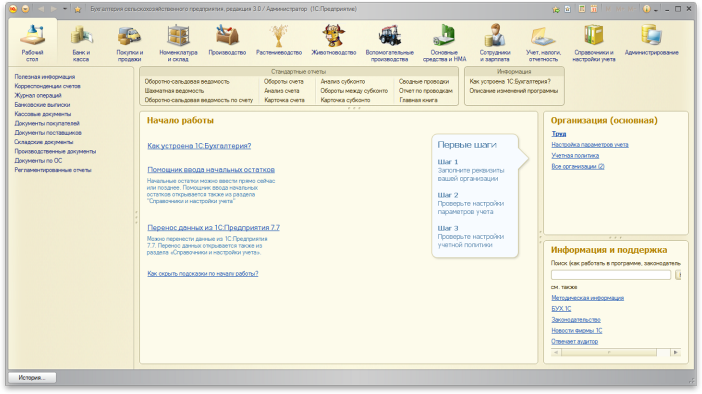Click the Favorites star in title bar
The height and width of the screenshot is (394, 702).
77,9
